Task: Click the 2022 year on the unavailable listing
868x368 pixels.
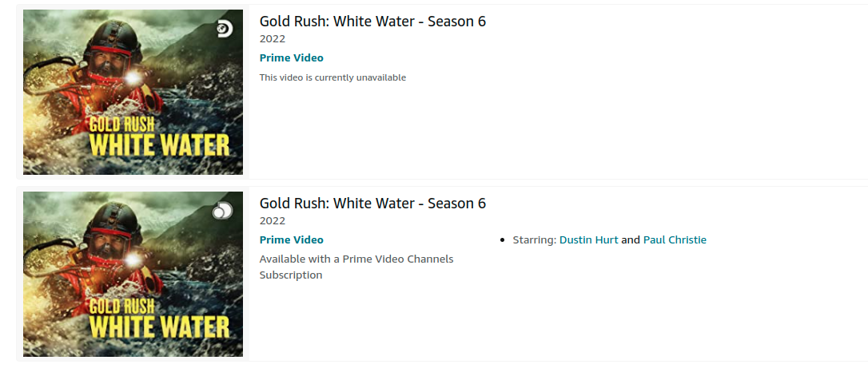Action: click(x=273, y=39)
